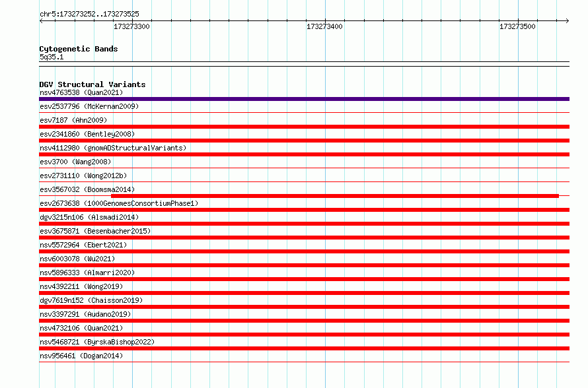The width and height of the screenshot is (588, 388).
Task: Click the esv2673638 (1000GenomesConsortiumPhase1) label
Action: click(x=119, y=203)
